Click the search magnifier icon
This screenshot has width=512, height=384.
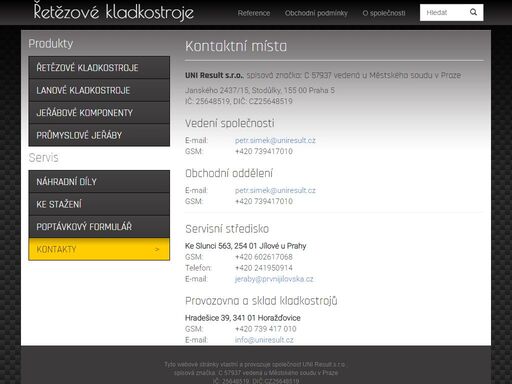tap(473, 12)
